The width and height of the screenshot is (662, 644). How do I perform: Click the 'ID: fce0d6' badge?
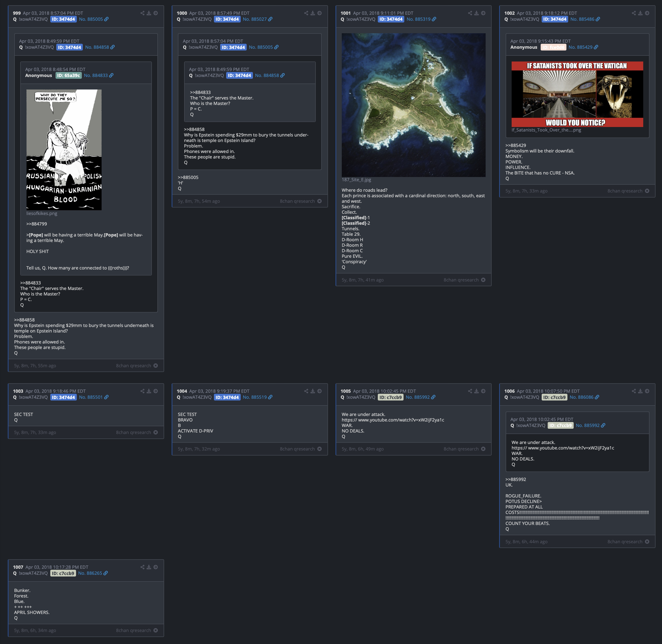553,47
